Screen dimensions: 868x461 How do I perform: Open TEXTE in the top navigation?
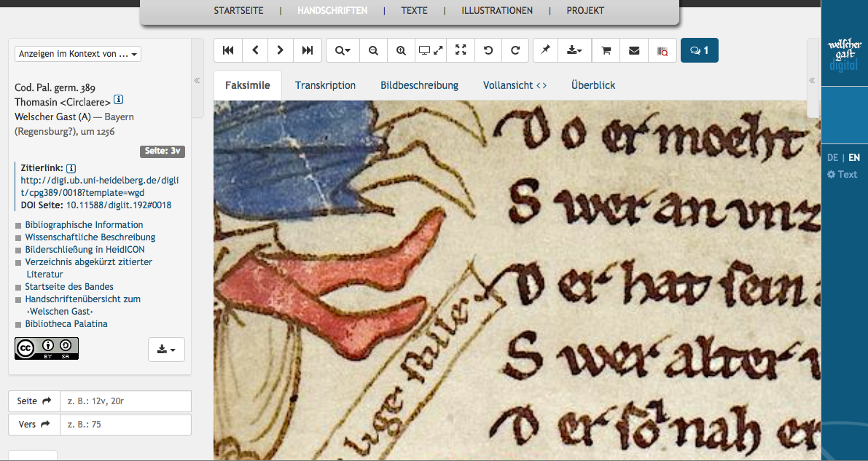[x=414, y=10]
